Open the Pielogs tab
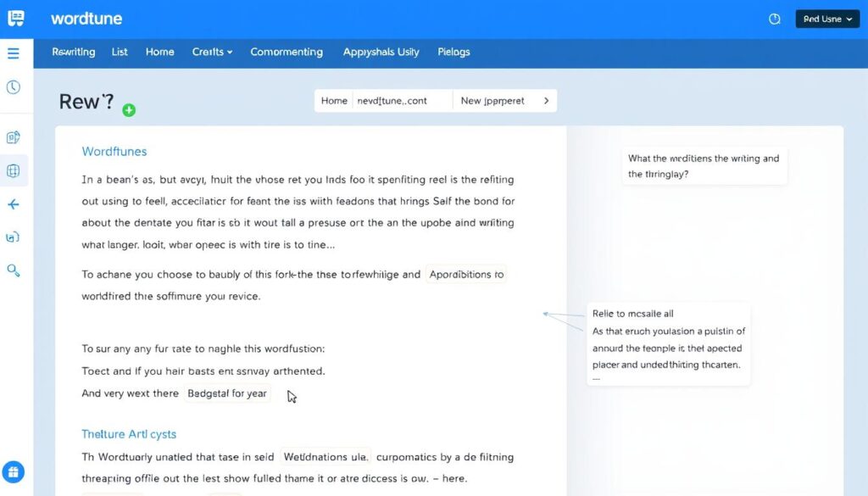Screen dimensions: 868x496 454,52
